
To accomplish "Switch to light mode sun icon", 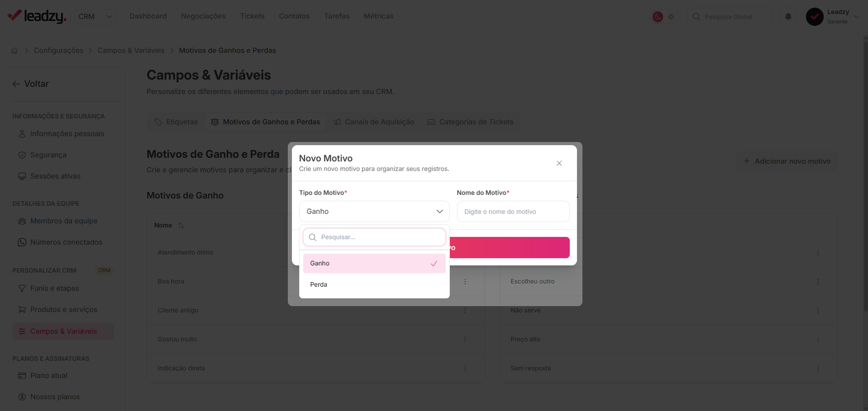I will click(x=671, y=17).
